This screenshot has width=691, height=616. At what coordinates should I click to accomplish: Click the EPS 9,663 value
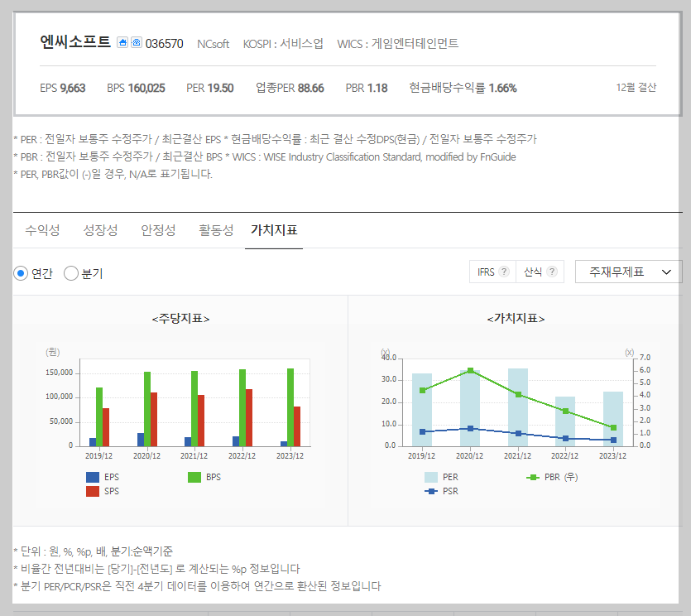(63, 88)
